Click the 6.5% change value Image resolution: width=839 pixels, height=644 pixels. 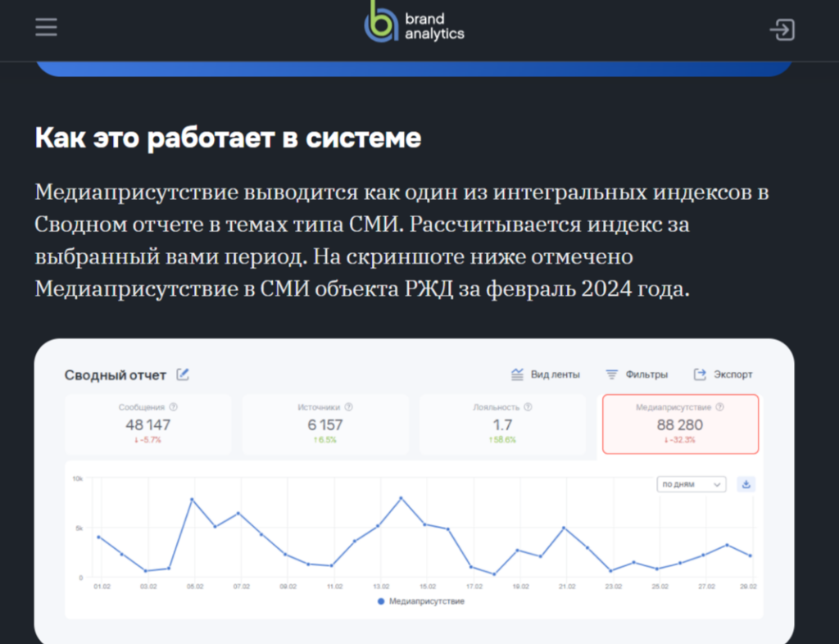pos(324,440)
